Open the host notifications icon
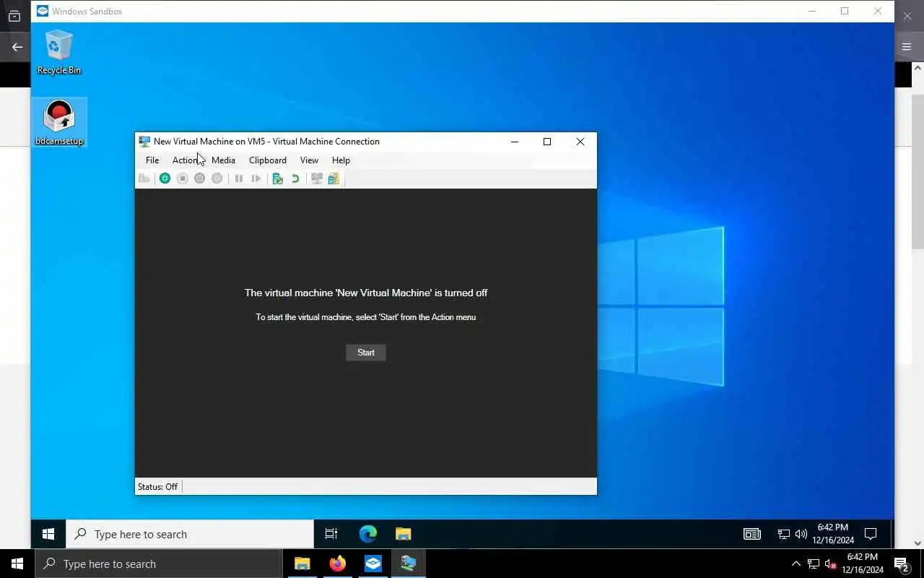Image resolution: width=924 pixels, height=578 pixels. coord(902,564)
